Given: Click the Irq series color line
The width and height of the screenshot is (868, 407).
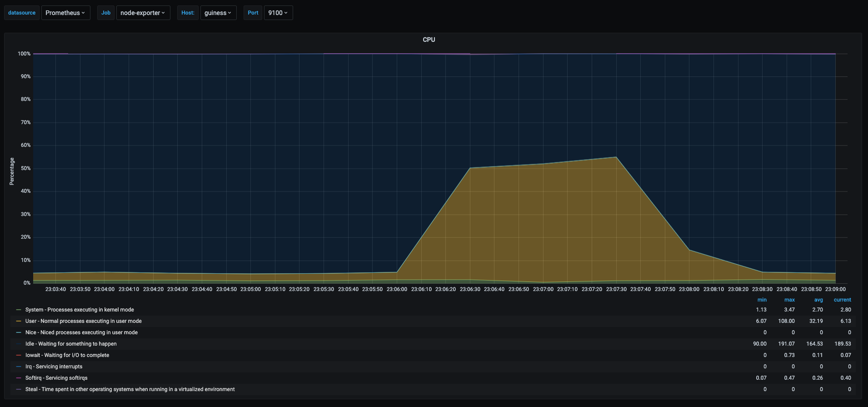Looking at the screenshot, I should coord(19,367).
